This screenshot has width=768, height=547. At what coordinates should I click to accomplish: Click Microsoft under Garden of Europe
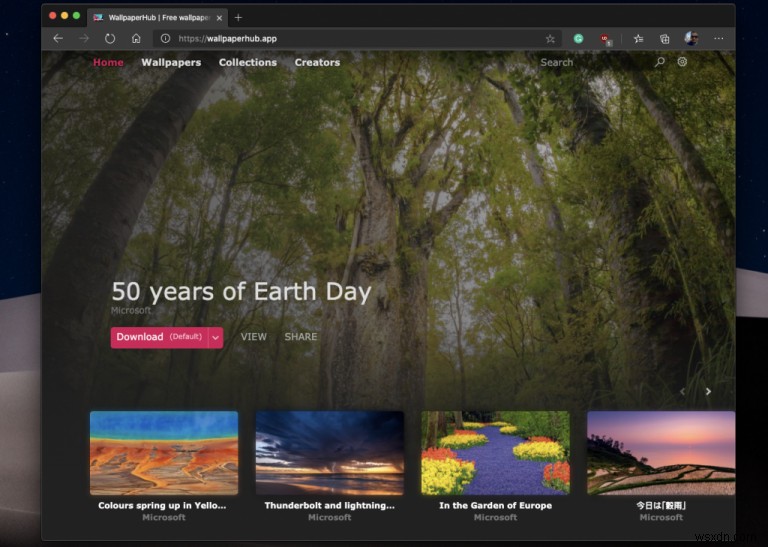coord(495,517)
